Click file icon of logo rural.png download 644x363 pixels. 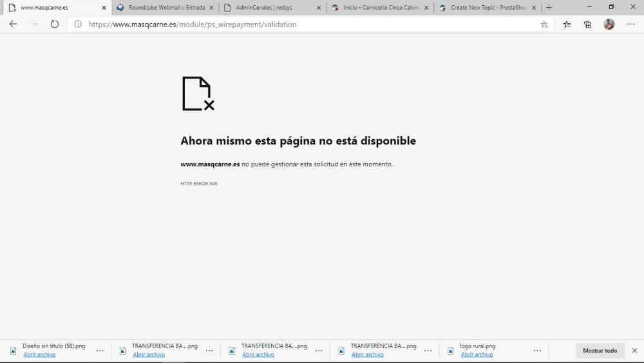click(x=451, y=351)
